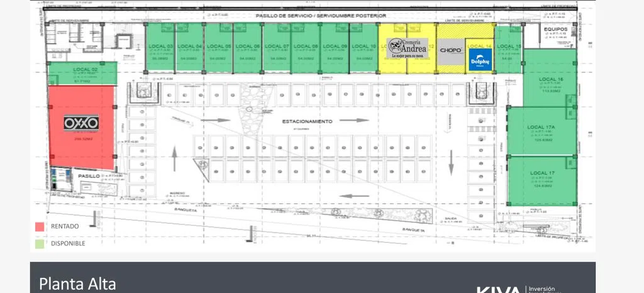
Task: Click the EQUIPOS room label
Action: click(x=556, y=30)
